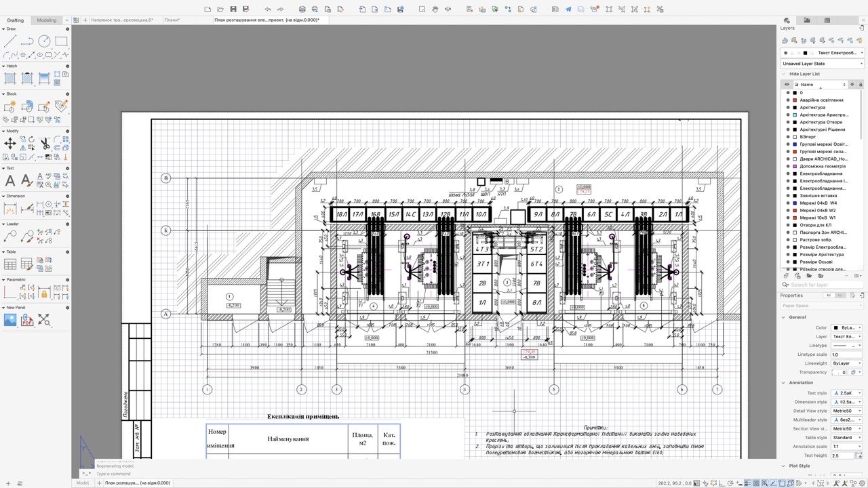Open the Unsaved Layer State dropdown
Image resolution: width=868 pixels, height=488 pixels.
(x=823, y=64)
